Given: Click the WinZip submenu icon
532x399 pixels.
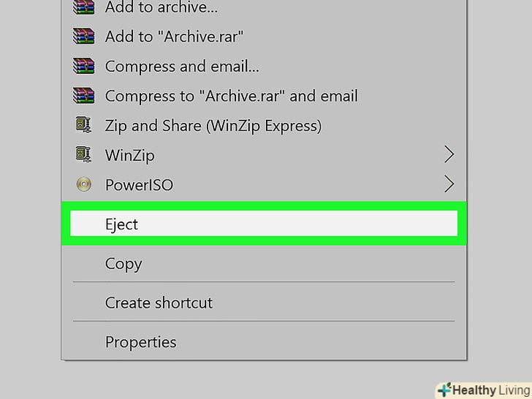Looking at the screenshot, I should 84,155.
